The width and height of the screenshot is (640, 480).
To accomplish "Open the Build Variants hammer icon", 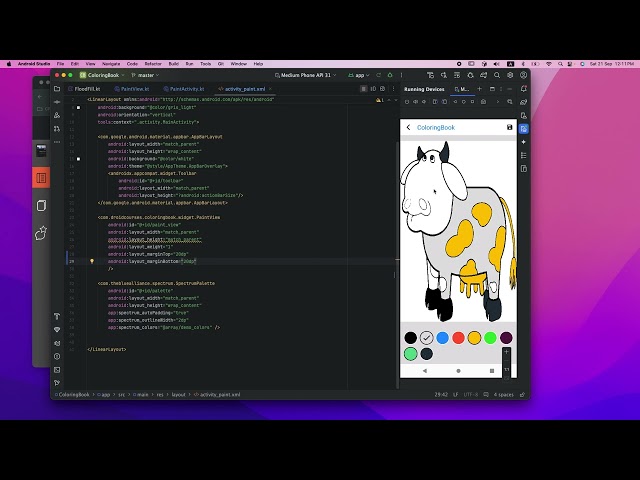I will 57,316.
